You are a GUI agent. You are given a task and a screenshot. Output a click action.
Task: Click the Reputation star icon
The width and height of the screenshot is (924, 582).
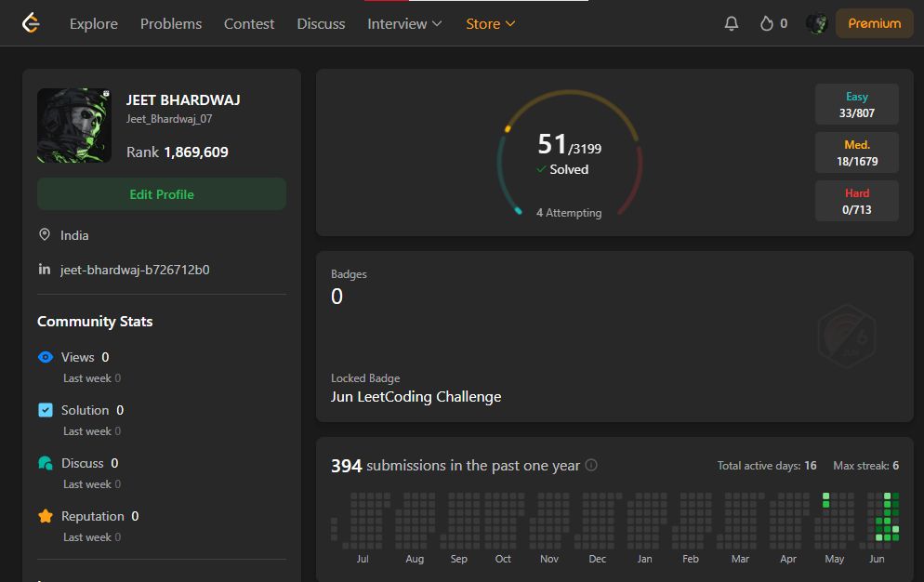pos(46,516)
